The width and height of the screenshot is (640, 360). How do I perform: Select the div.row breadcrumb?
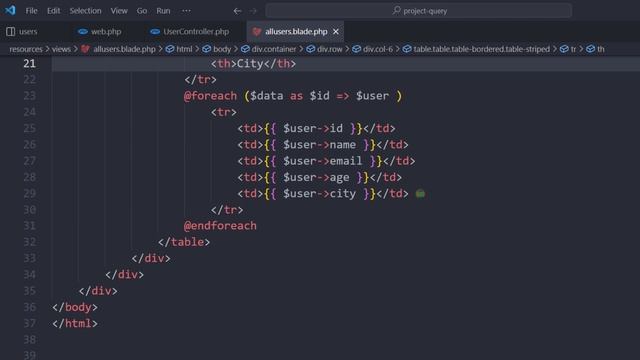[x=330, y=49]
